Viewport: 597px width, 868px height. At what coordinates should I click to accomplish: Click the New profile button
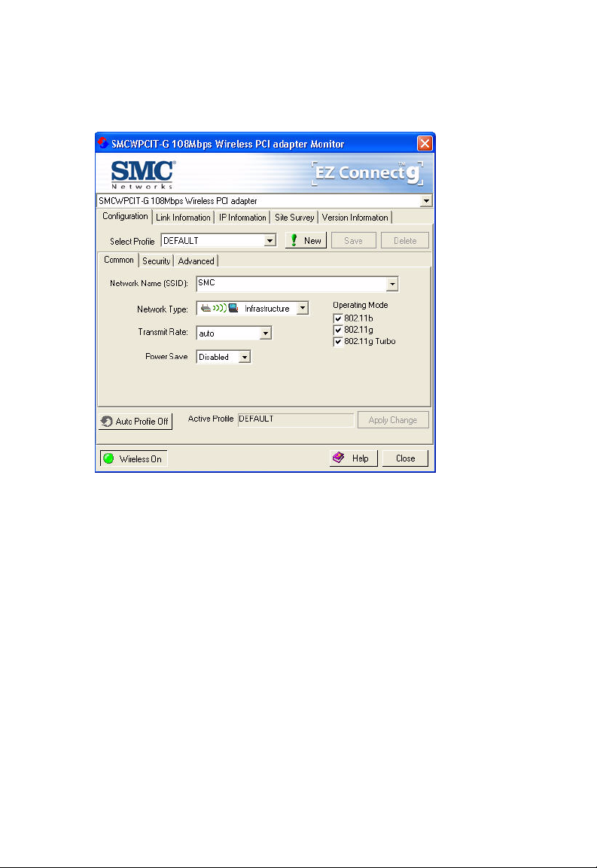pos(306,240)
